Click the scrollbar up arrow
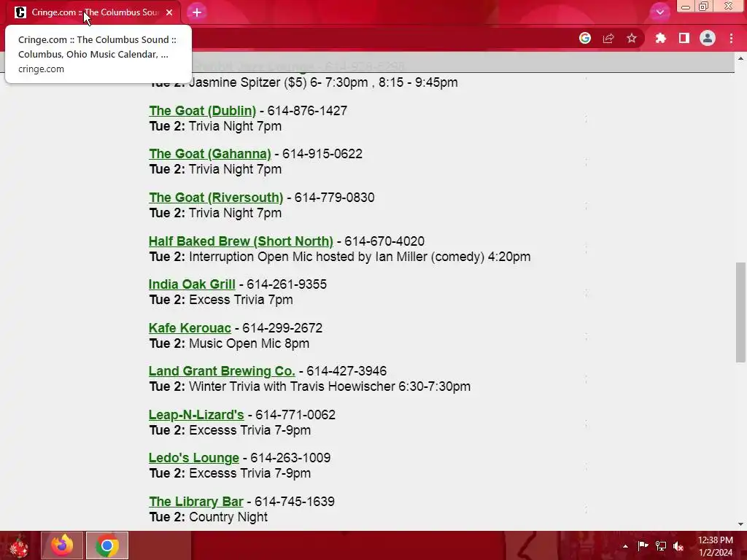 (x=740, y=58)
